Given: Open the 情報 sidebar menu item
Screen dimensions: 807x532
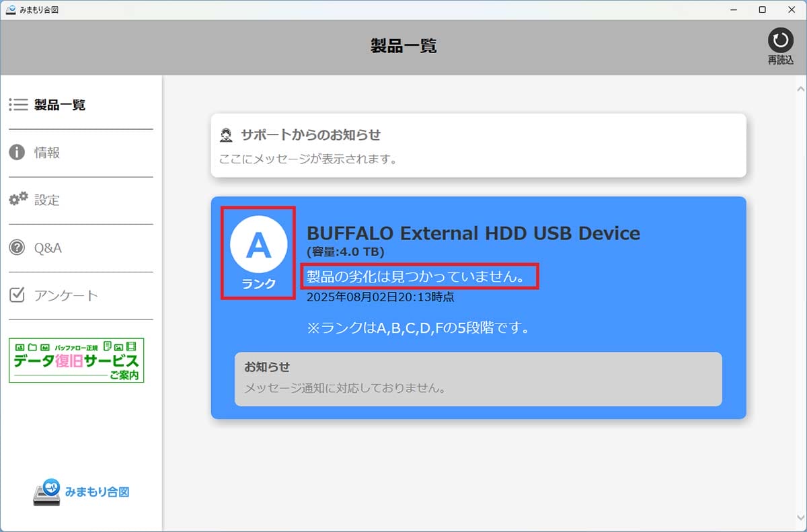Looking at the screenshot, I should point(81,153).
